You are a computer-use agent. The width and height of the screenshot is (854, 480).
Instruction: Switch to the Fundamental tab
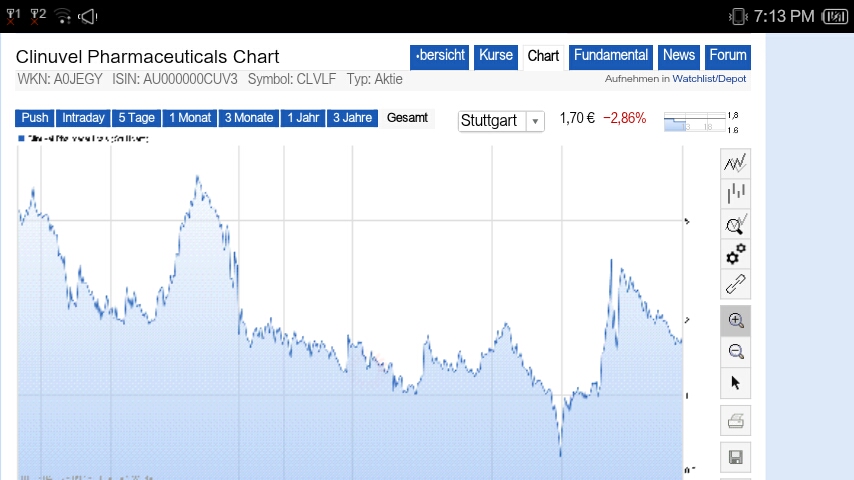[x=611, y=56]
